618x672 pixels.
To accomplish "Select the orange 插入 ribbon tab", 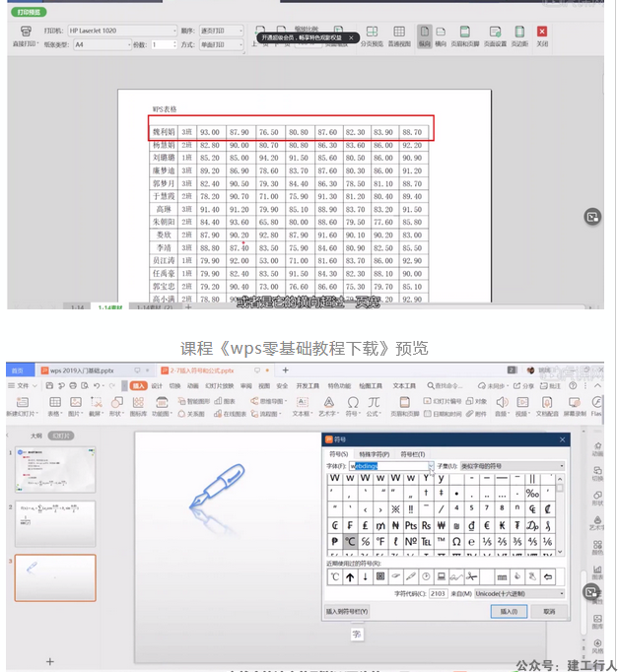I will click(138, 385).
